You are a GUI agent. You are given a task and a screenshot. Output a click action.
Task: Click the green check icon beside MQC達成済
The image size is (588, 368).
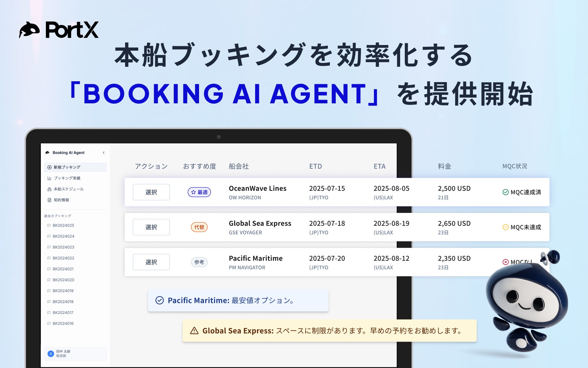[506, 192]
